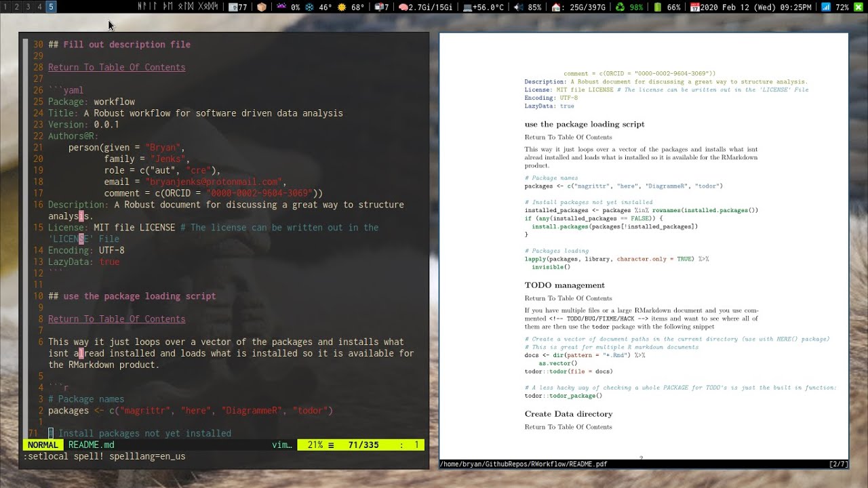Click the TODO management heading in PDF
The width and height of the screenshot is (868, 488).
coord(565,285)
